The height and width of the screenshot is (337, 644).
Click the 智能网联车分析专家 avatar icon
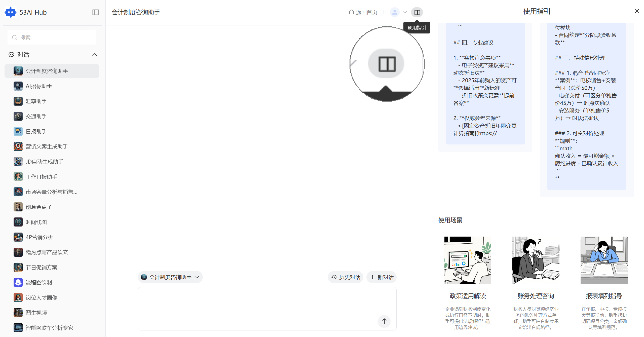point(18,328)
